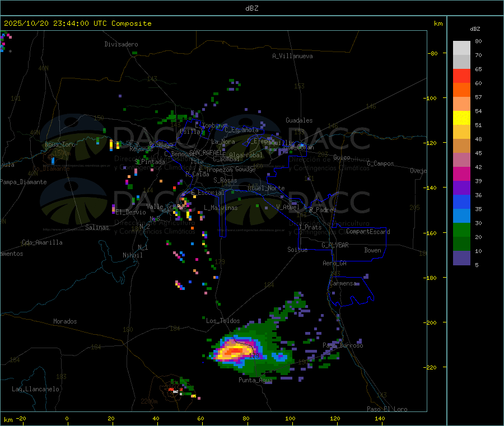This screenshot has width=504, height=426.
Task: Click the 'V_Atuel' place label
Action: (288, 207)
